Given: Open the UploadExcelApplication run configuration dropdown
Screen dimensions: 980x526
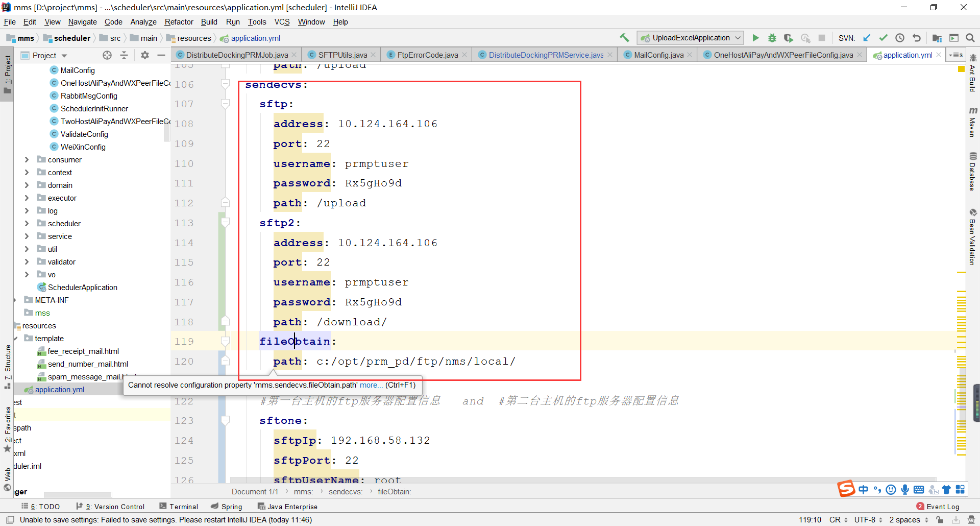Looking at the screenshot, I should (x=691, y=38).
